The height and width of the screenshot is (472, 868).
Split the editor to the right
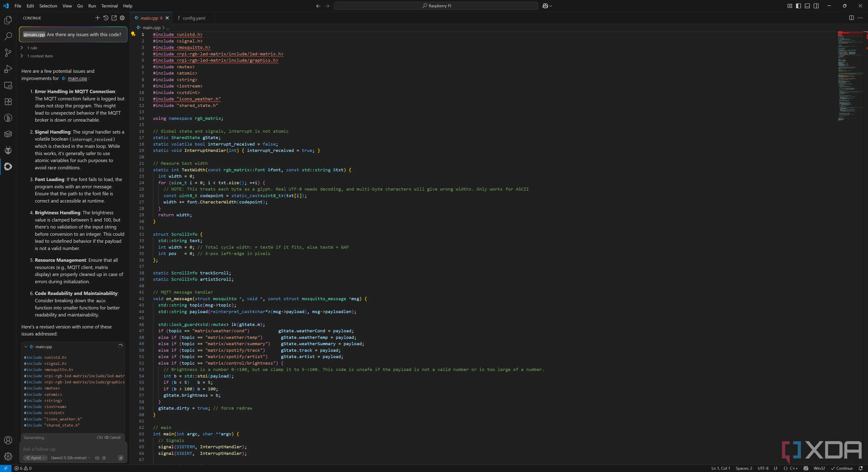(851, 18)
